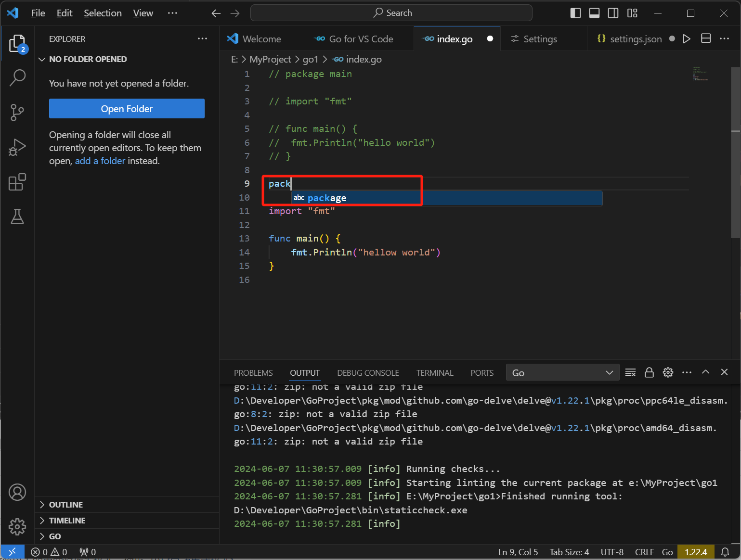Viewport: 741px width, 560px height.
Task: Open the Run and Debug view
Action: click(x=17, y=147)
